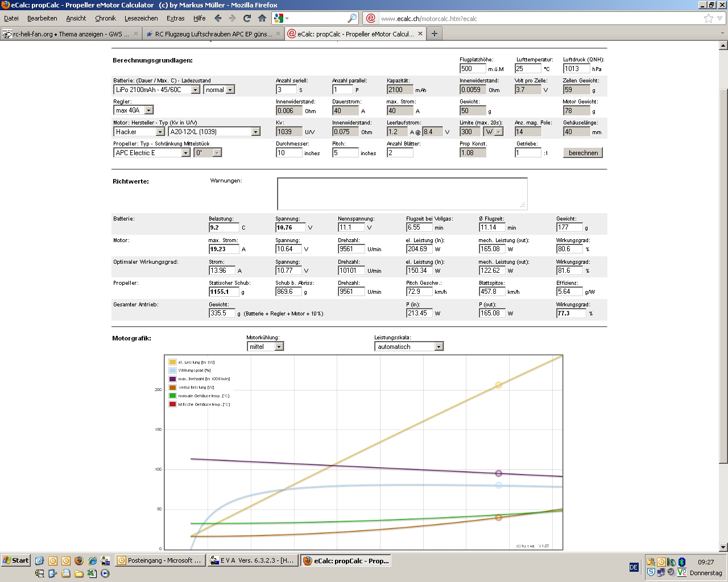Open battery type LiPo 2100mAh dropdown
728x582 pixels.
(x=157, y=90)
